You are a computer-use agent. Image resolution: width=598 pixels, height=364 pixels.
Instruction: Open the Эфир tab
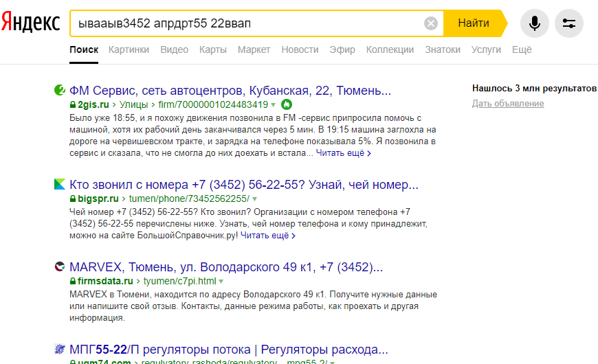(x=342, y=49)
